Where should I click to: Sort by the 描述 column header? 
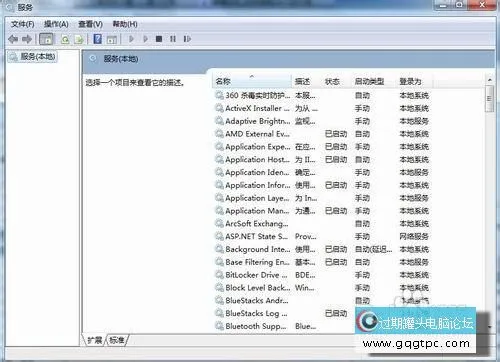tap(306, 81)
